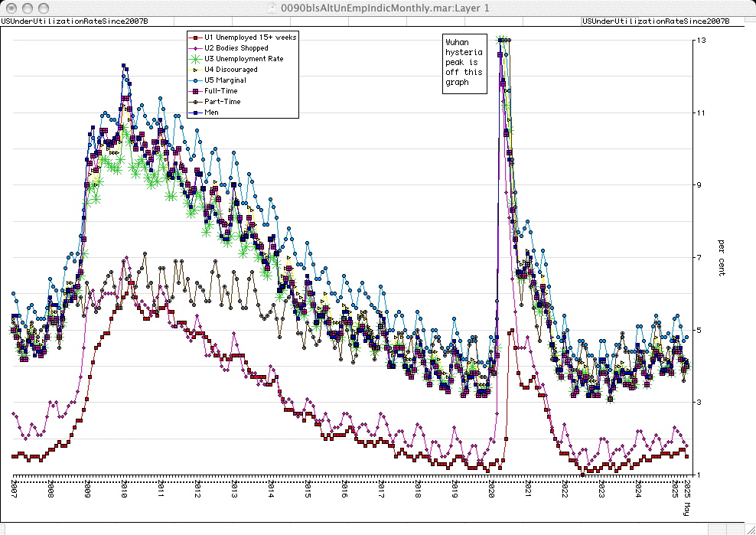Click the 2020 label on the x-axis
This screenshot has height=535, width=756.
(x=491, y=489)
